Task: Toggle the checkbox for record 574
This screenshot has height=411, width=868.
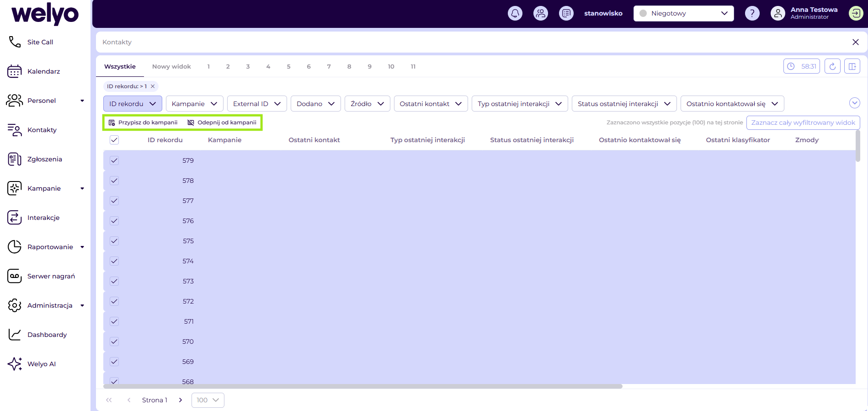Action: 114,261
